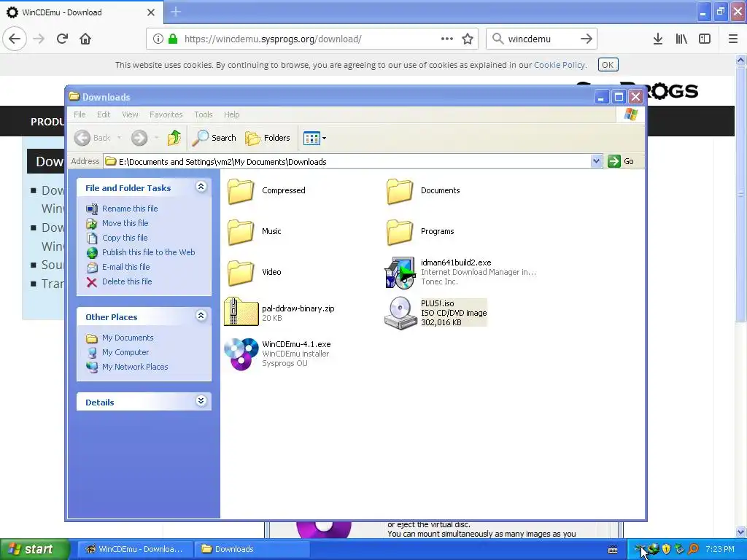Image resolution: width=747 pixels, height=560 pixels.
Task: Toggle Firefox sidebar icon
Action: [705, 39]
